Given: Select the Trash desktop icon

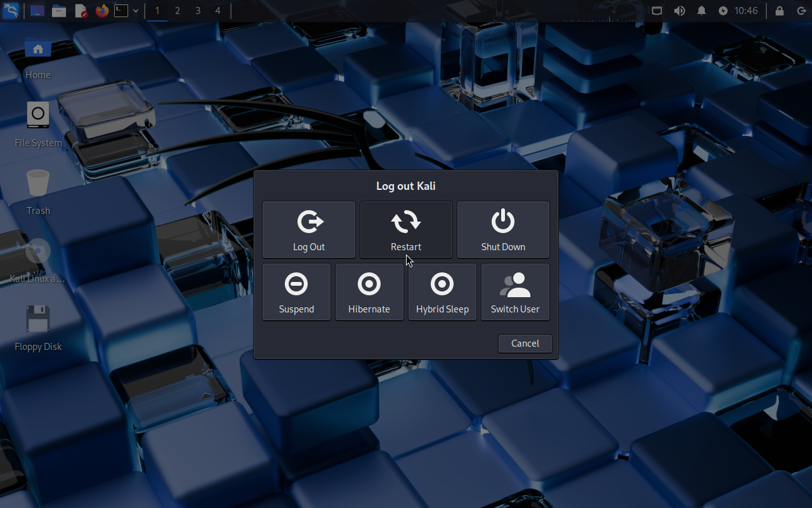Looking at the screenshot, I should pyautogui.click(x=38, y=191).
